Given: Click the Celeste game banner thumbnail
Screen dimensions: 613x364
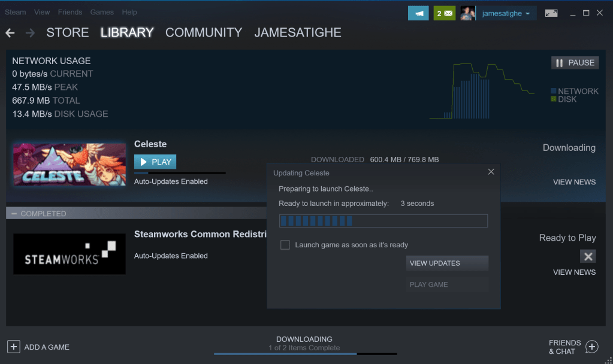Looking at the screenshot, I should (70, 164).
